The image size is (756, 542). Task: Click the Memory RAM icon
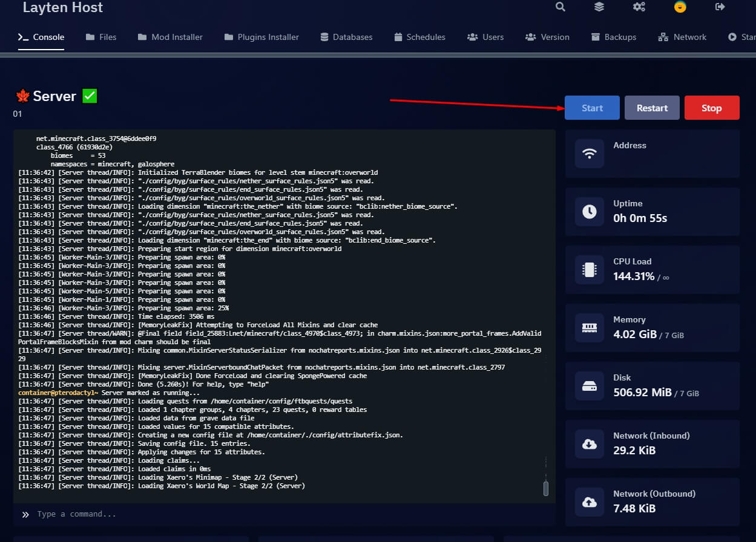[x=589, y=328]
